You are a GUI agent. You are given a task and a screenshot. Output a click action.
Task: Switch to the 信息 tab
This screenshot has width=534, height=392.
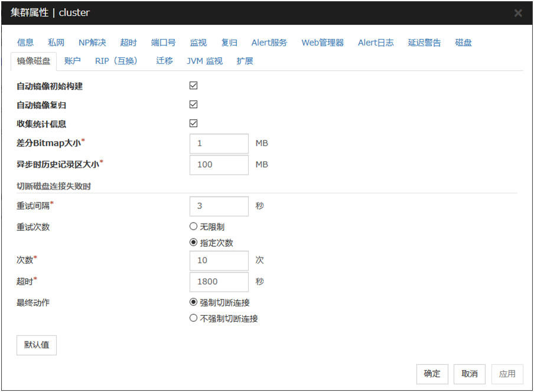pos(25,43)
